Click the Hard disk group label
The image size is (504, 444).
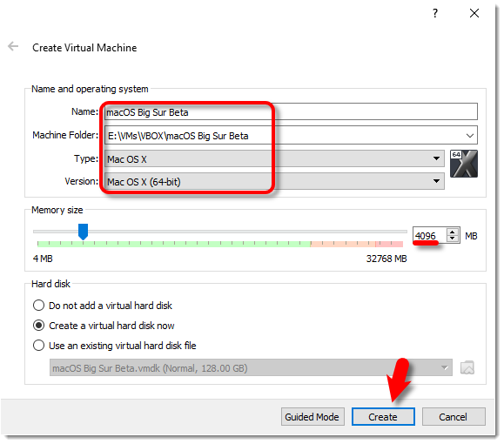[x=50, y=284]
